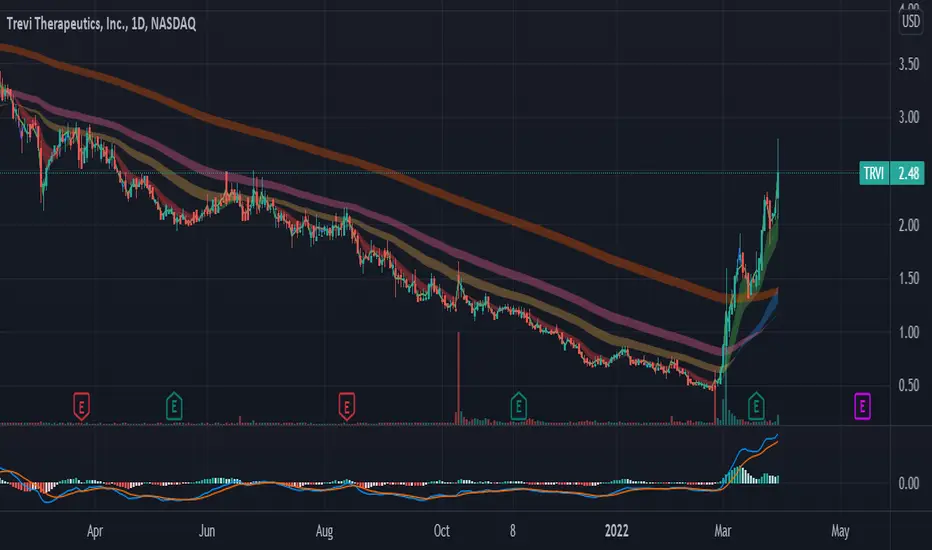Screen dimensions: 932x550
Task: Click the 0.00 indicator axis label
Action: click(909, 483)
